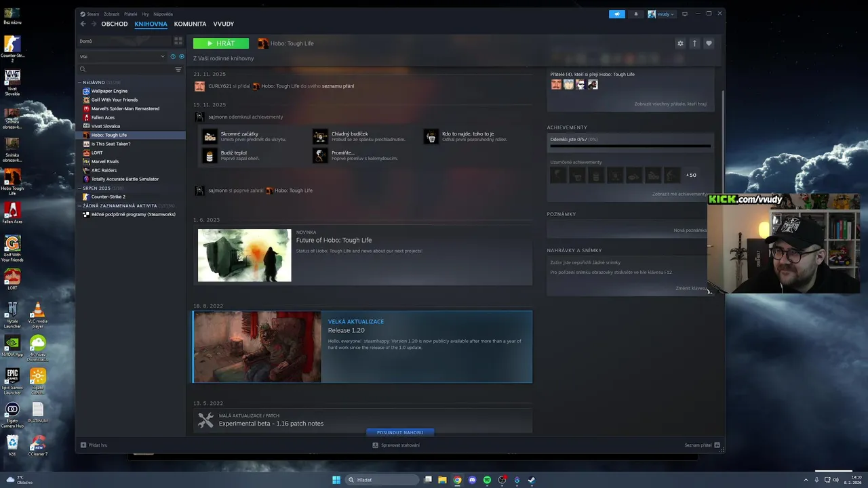Click the Budiž teplo! achievement icon

(x=210, y=155)
